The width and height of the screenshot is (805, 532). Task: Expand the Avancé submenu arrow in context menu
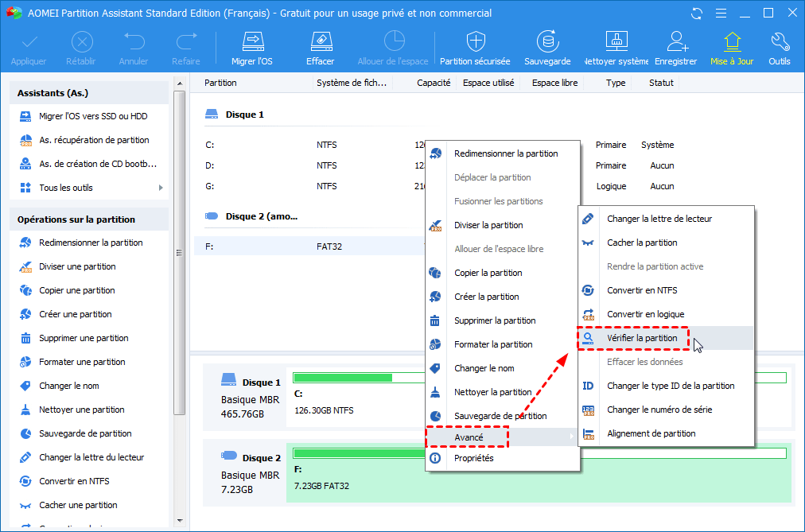[571, 437]
